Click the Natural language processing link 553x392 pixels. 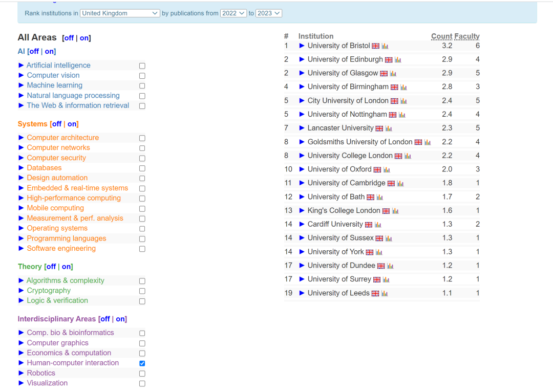point(73,96)
